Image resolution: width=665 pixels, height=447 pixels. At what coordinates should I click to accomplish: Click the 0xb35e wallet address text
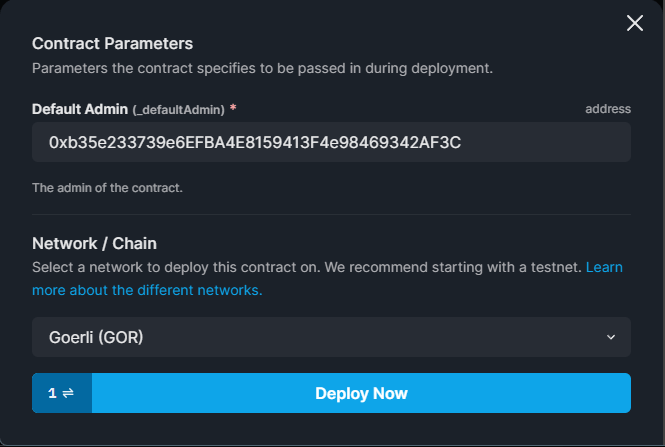click(x=254, y=142)
